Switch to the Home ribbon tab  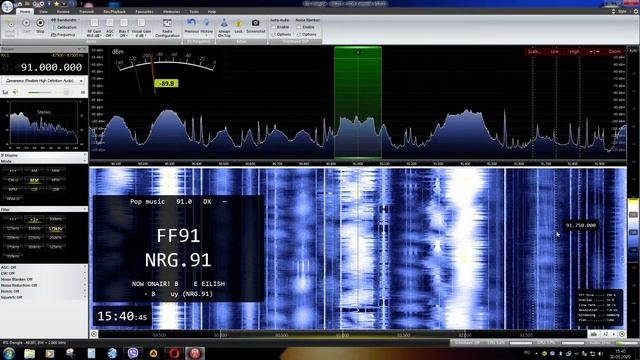[25, 11]
